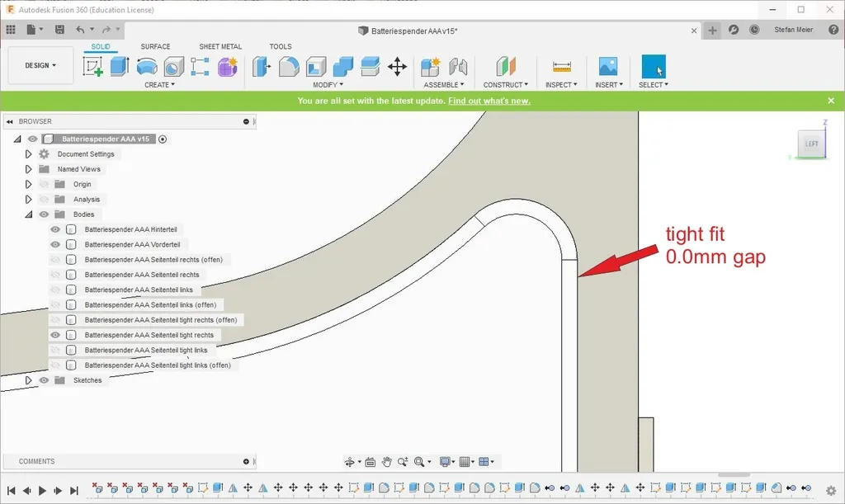Image resolution: width=845 pixels, height=504 pixels.
Task: Show the Batteriespender AAA Seitenteil tight links body
Action: click(55, 350)
